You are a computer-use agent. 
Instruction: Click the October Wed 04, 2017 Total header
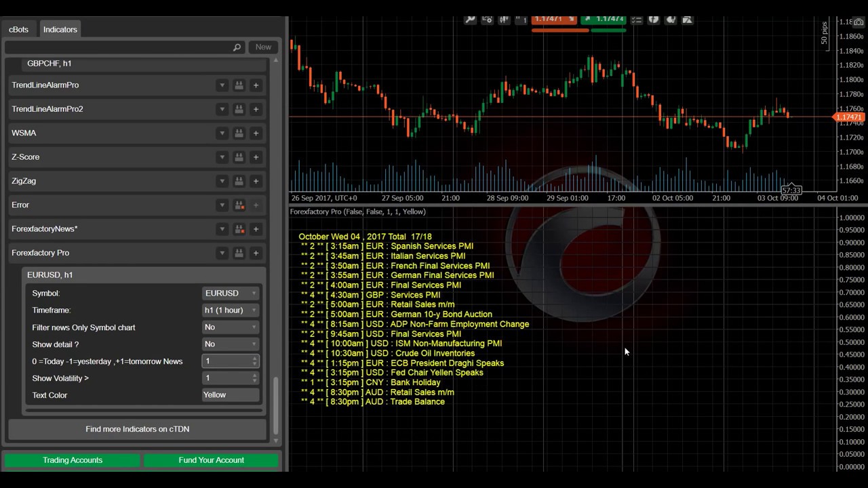(365, 237)
